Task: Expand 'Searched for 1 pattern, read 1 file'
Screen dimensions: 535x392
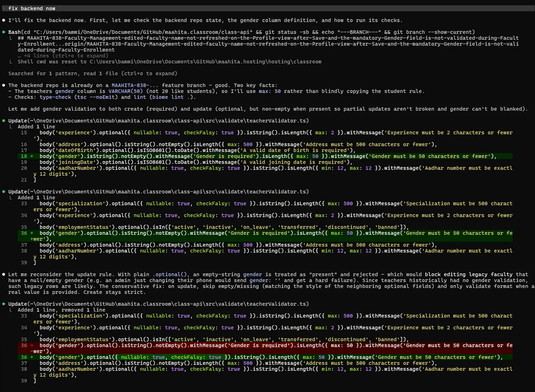Action: click(x=93, y=73)
